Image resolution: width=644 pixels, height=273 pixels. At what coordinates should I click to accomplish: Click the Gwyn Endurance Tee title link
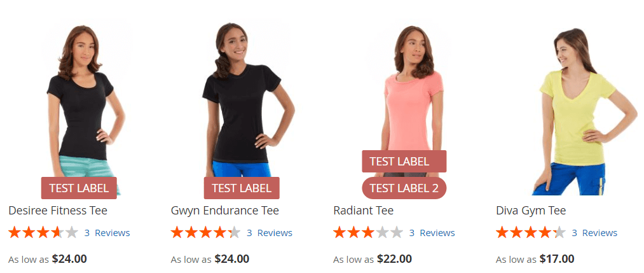pyautogui.click(x=224, y=211)
